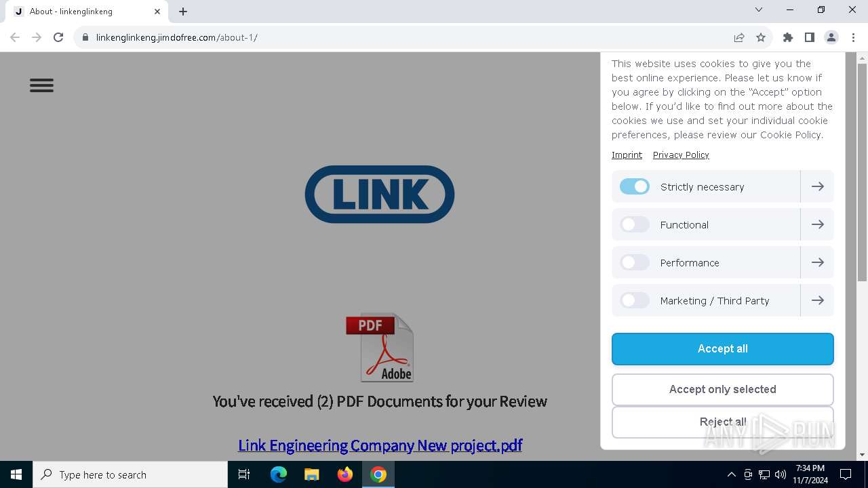Expand Functional cookie details arrow

click(x=817, y=224)
